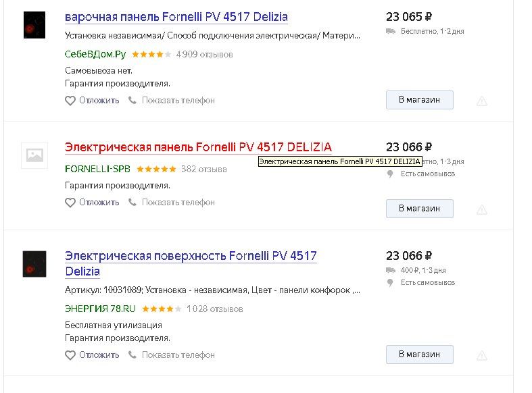The image size is (532, 393).
Task: Click heart icon for FORNELLI-SPB offer
Action: (x=70, y=203)
